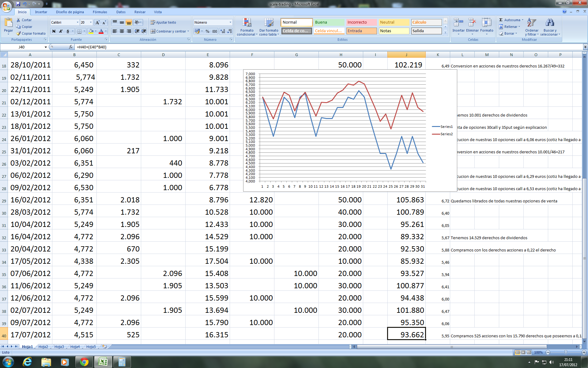Toggle Ajustar texto wrap option
Image resolution: width=588 pixels, height=368 pixels.
coord(163,22)
